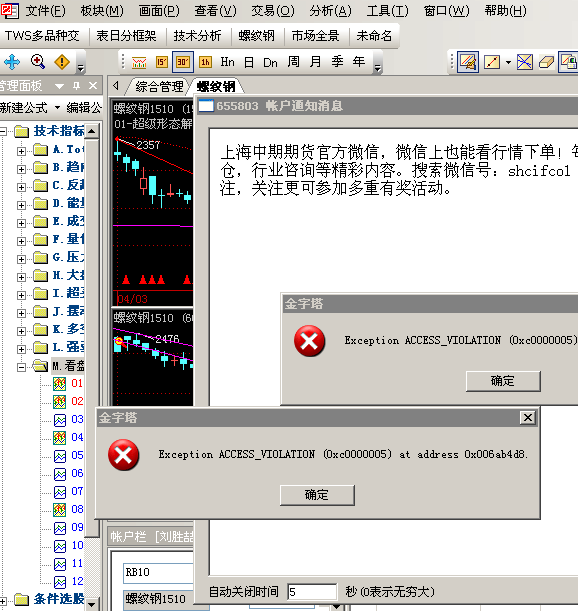This screenshot has height=611, width=578.
Task: Click the tick chart period icon
Action: [139, 62]
